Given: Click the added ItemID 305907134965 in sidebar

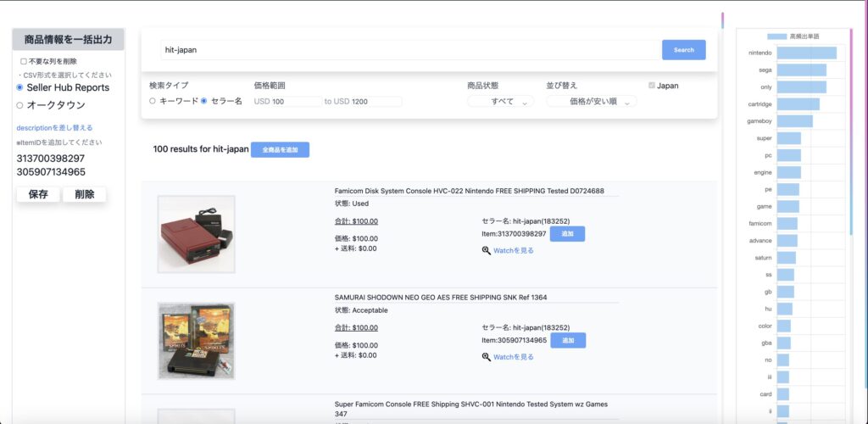Looking at the screenshot, I should click(51, 172).
